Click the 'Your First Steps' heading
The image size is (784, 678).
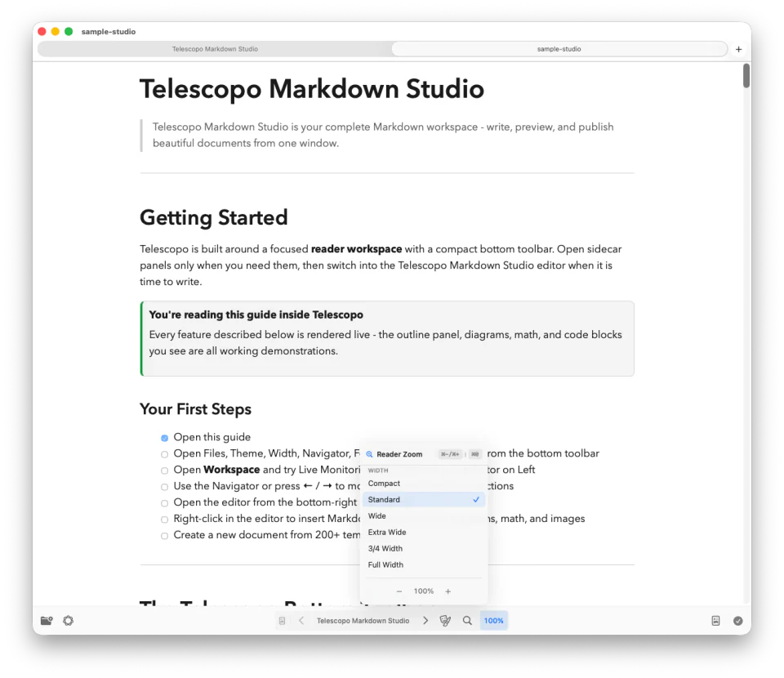tap(195, 409)
